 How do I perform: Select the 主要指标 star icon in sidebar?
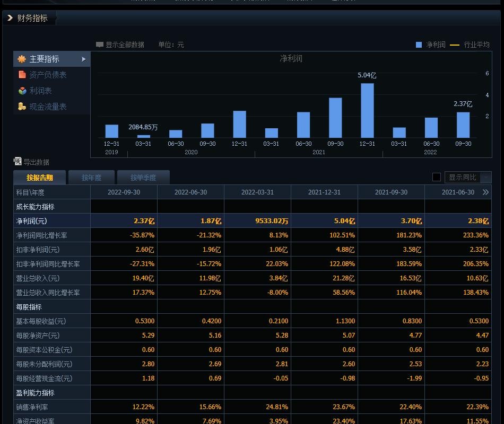pyautogui.click(x=21, y=59)
